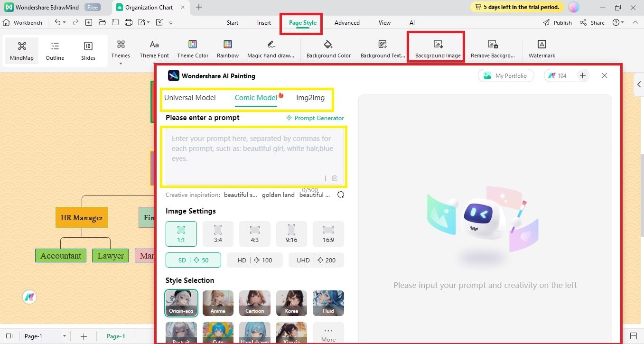Image resolution: width=644 pixels, height=344 pixels.
Task: Open Rainbow color scheme
Action: click(x=228, y=49)
